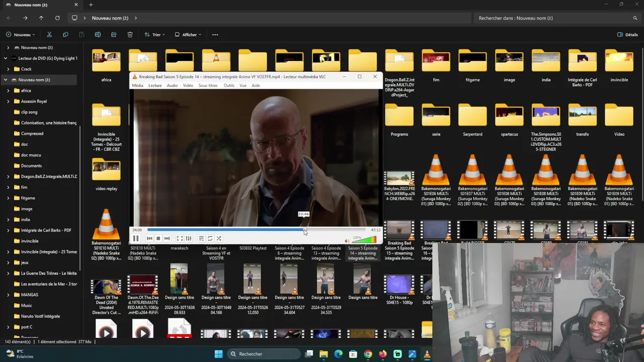The height and width of the screenshot is (362, 644).
Task: Stop playback in VLC
Action: pyautogui.click(x=158, y=238)
